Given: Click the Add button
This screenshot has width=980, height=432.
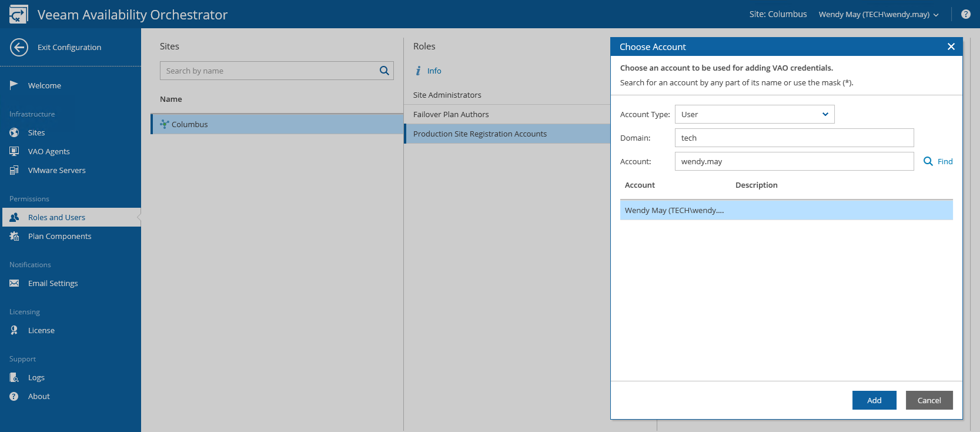Looking at the screenshot, I should tap(874, 400).
